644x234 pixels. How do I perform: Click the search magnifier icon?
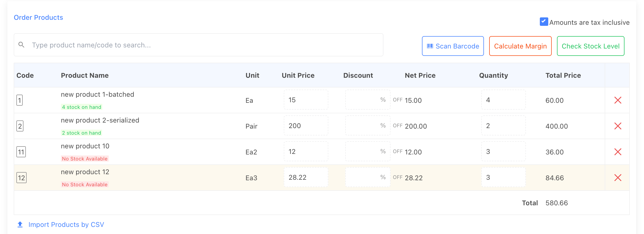(x=21, y=45)
